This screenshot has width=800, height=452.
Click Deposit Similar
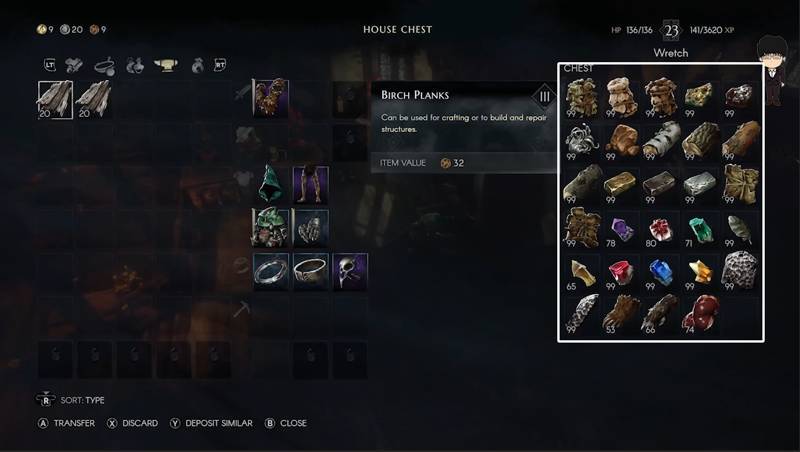click(211, 423)
